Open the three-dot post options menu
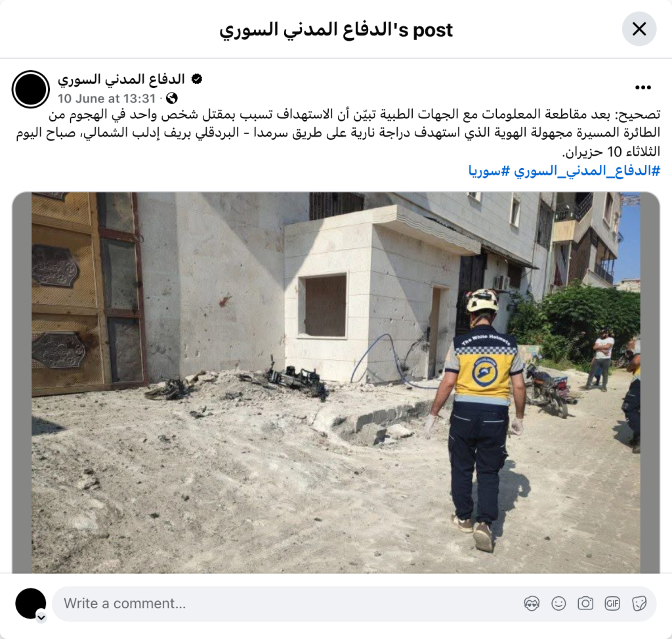 click(x=643, y=87)
